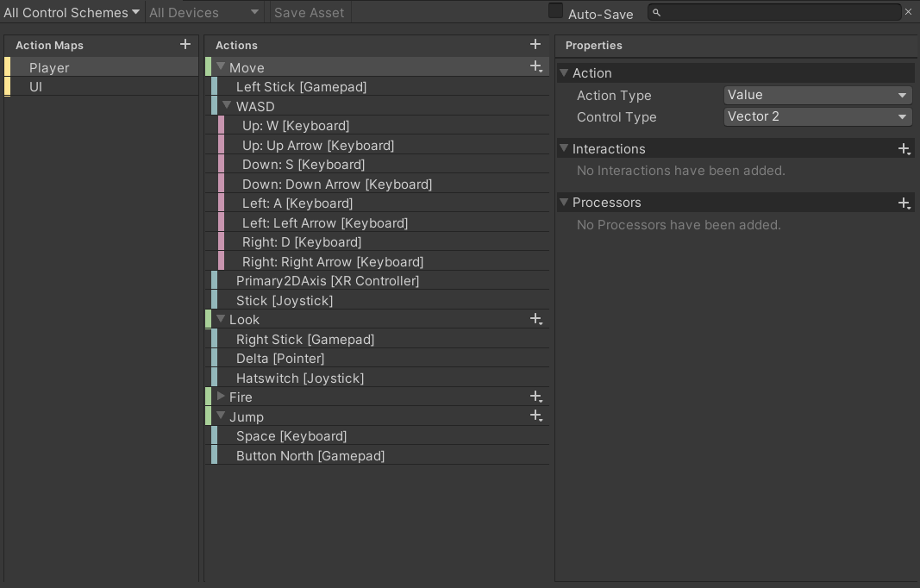The height and width of the screenshot is (588, 920).
Task: Select the Left Stick [Gamepad] binding
Action: click(x=301, y=87)
